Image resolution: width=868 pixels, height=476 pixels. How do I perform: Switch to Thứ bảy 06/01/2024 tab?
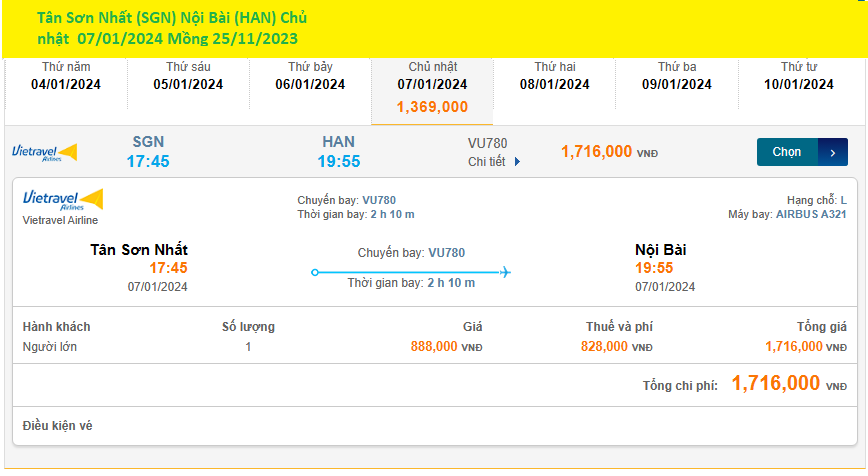coord(310,77)
